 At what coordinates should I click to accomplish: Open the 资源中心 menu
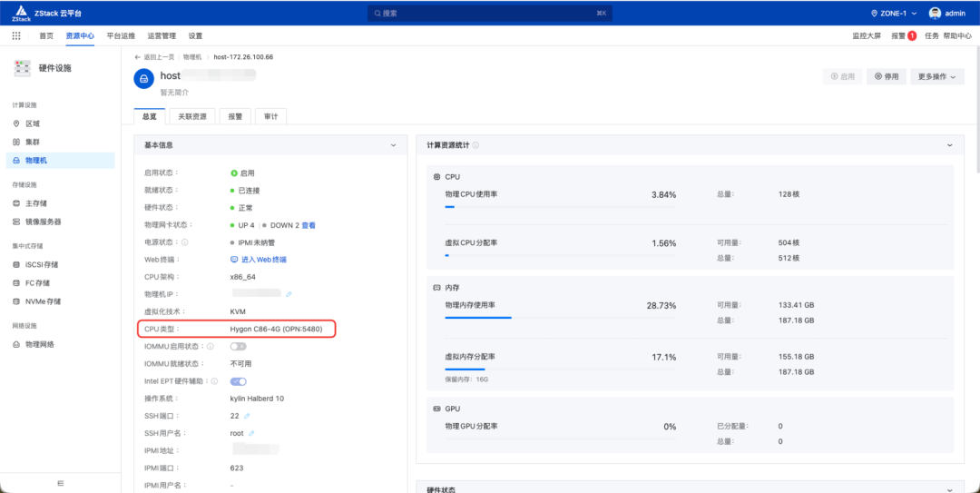[x=80, y=36]
